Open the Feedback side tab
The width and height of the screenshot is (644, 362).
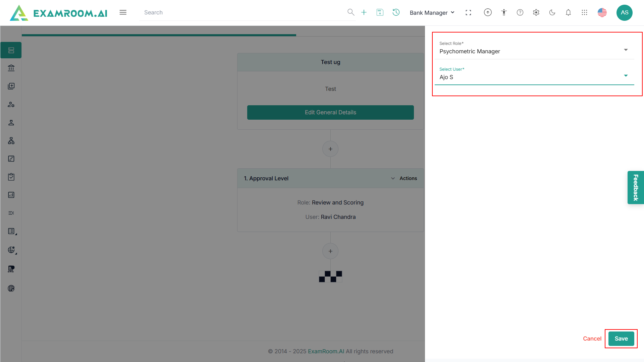coord(635,187)
